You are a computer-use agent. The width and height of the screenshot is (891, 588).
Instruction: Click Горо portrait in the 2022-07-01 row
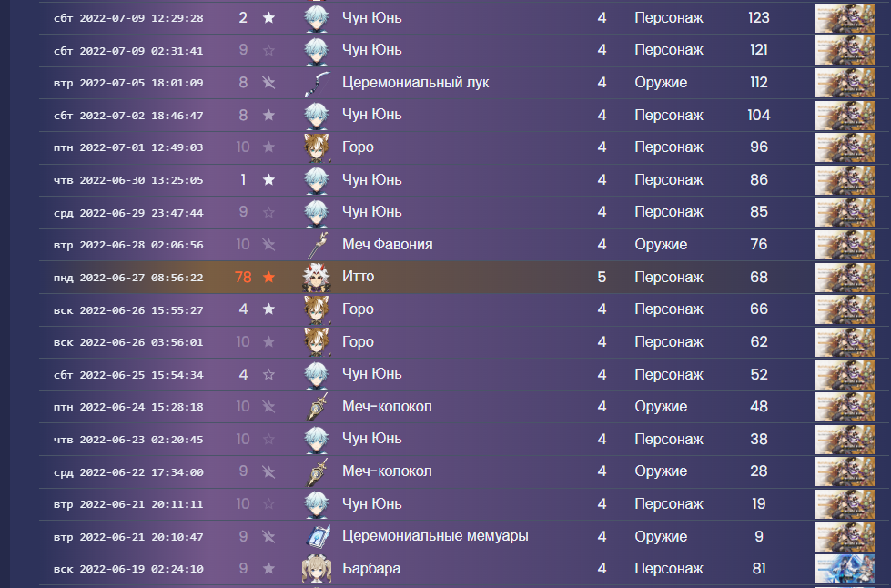pos(317,147)
